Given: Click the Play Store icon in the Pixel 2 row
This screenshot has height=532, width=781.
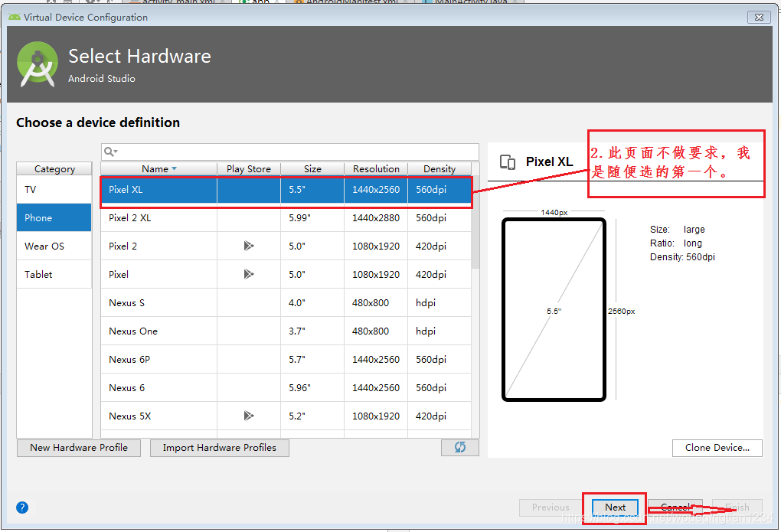Looking at the screenshot, I should click(249, 246).
